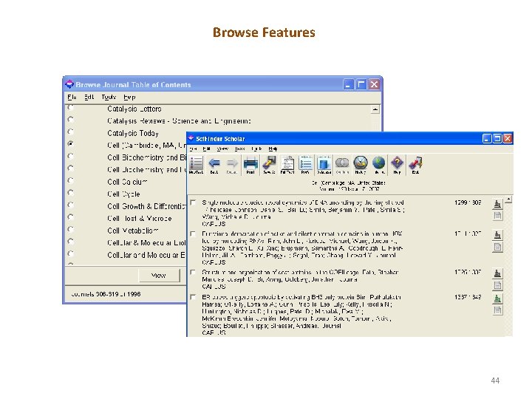Open the Help menu in SciFinder Scholar
This screenshot has height=399, width=532.
pyautogui.click(x=273, y=149)
